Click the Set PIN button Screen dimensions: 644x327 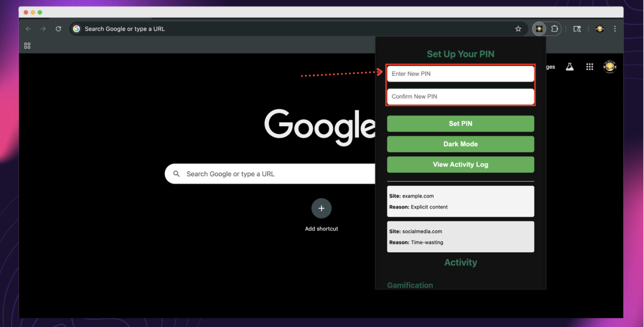[460, 124]
